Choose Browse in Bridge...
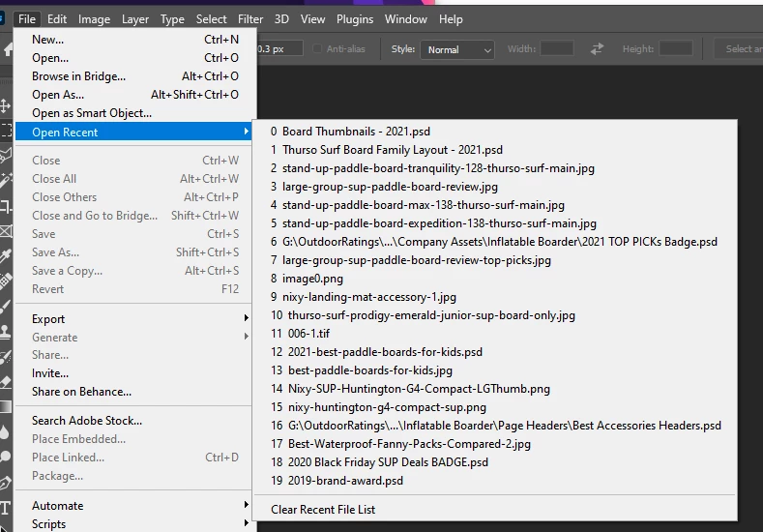Image resolution: width=763 pixels, height=532 pixels. pos(135,76)
